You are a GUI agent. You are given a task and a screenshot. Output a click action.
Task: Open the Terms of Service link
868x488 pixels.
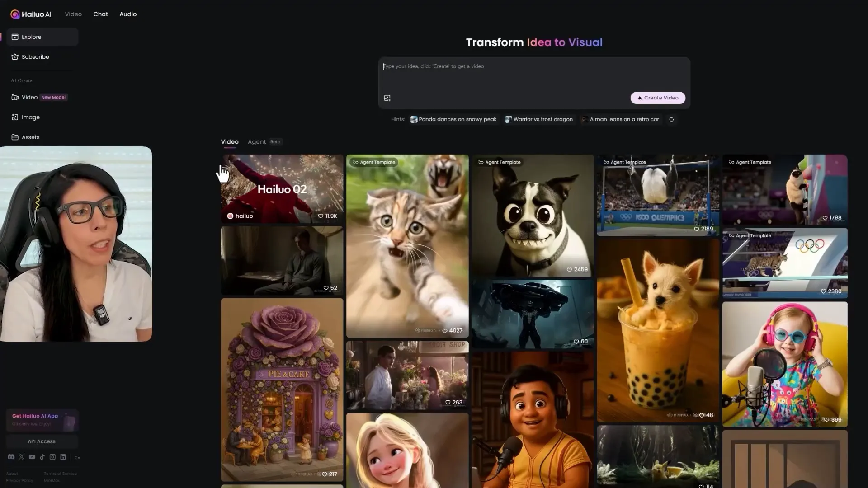coord(60,474)
